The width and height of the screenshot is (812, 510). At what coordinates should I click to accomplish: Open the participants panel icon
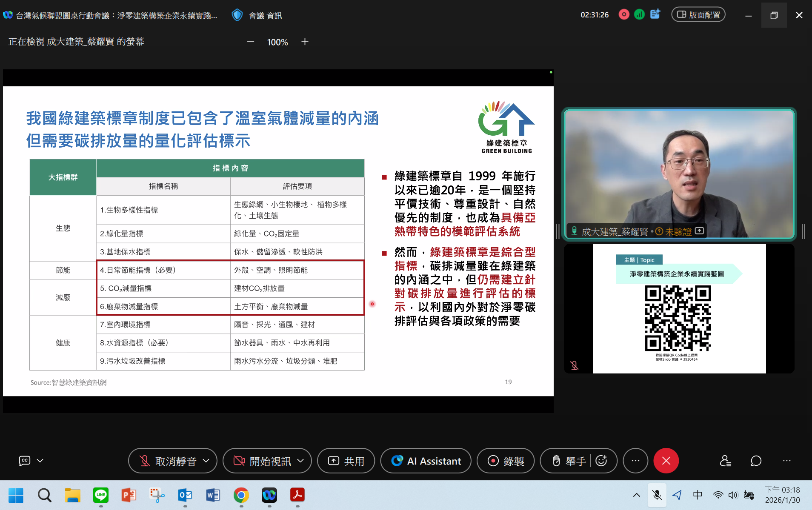click(x=725, y=461)
